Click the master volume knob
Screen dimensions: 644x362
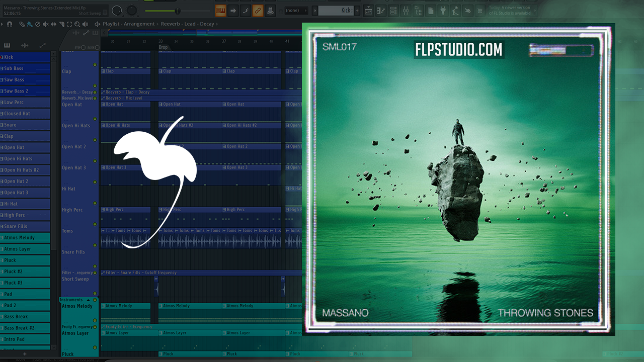click(117, 10)
